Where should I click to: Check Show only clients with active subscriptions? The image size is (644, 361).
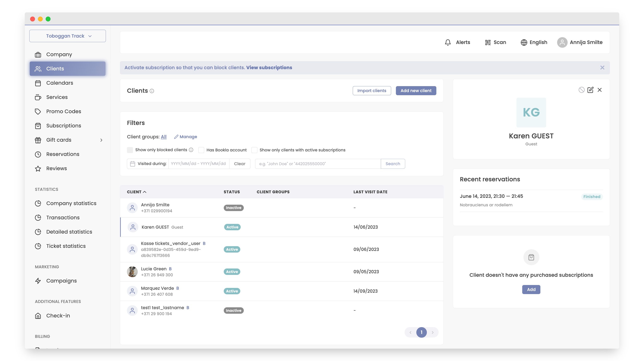tap(254, 150)
